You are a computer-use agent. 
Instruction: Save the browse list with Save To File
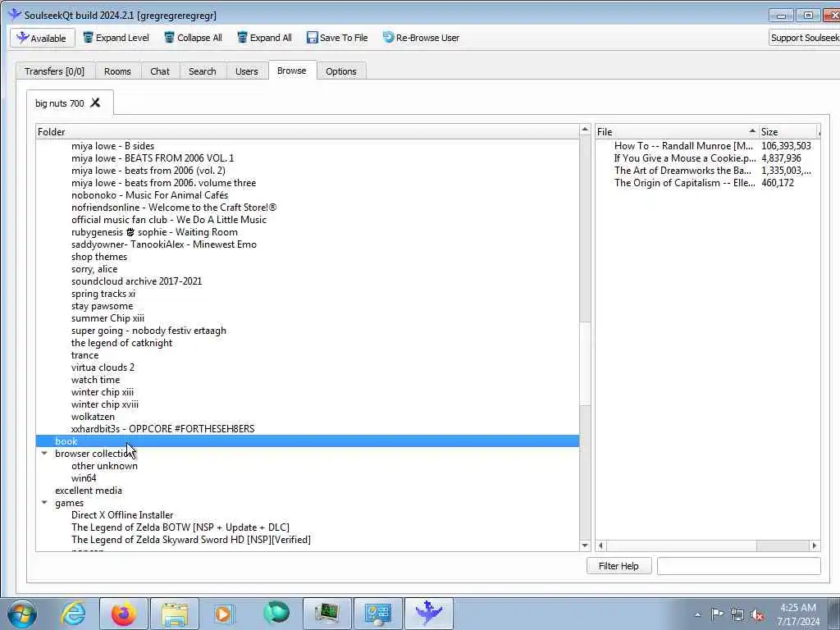[337, 38]
